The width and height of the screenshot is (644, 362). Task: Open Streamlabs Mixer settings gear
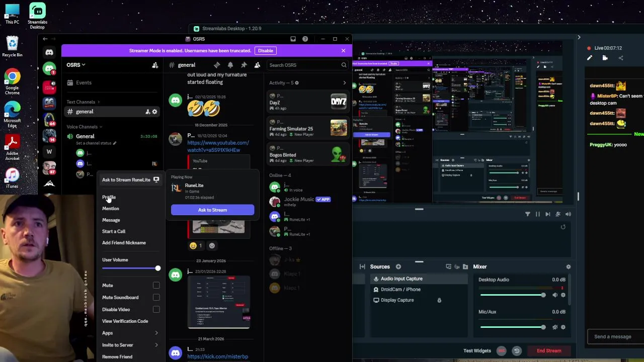coord(569,266)
